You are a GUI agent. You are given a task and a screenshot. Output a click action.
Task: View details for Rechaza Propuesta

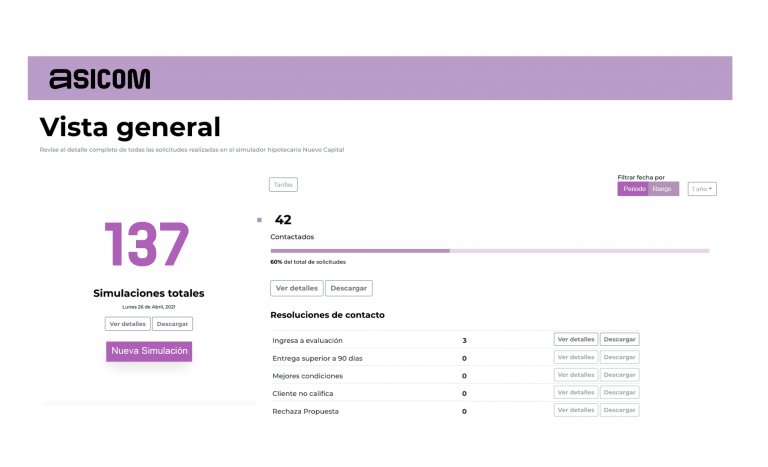[x=576, y=410]
